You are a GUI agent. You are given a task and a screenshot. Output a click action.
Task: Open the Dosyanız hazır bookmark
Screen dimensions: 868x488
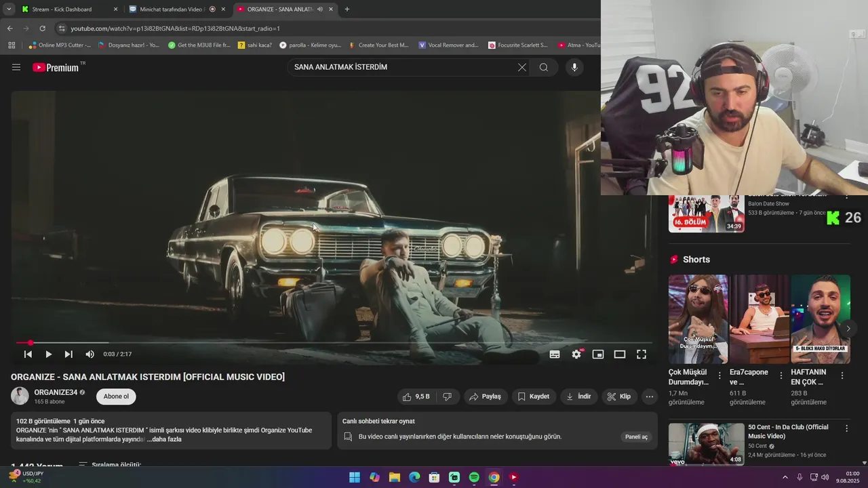[129, 45]
